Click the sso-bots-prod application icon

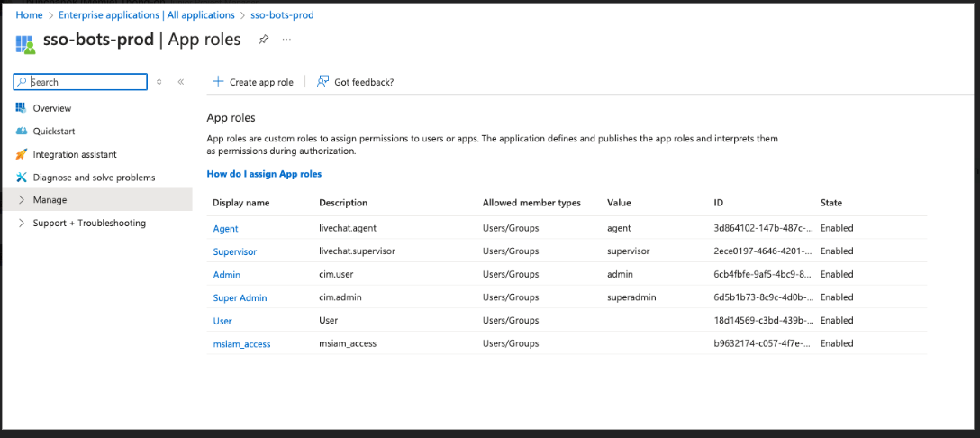26,41
